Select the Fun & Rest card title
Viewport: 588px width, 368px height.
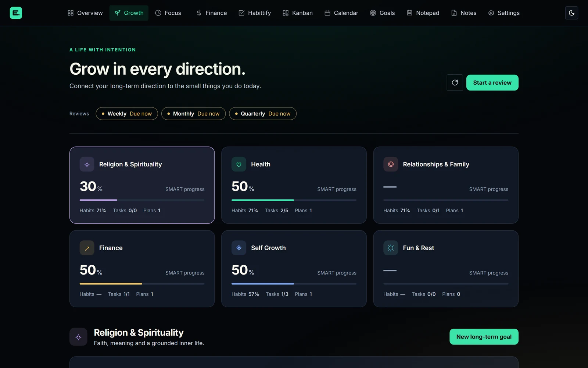[x=418, y=248]
